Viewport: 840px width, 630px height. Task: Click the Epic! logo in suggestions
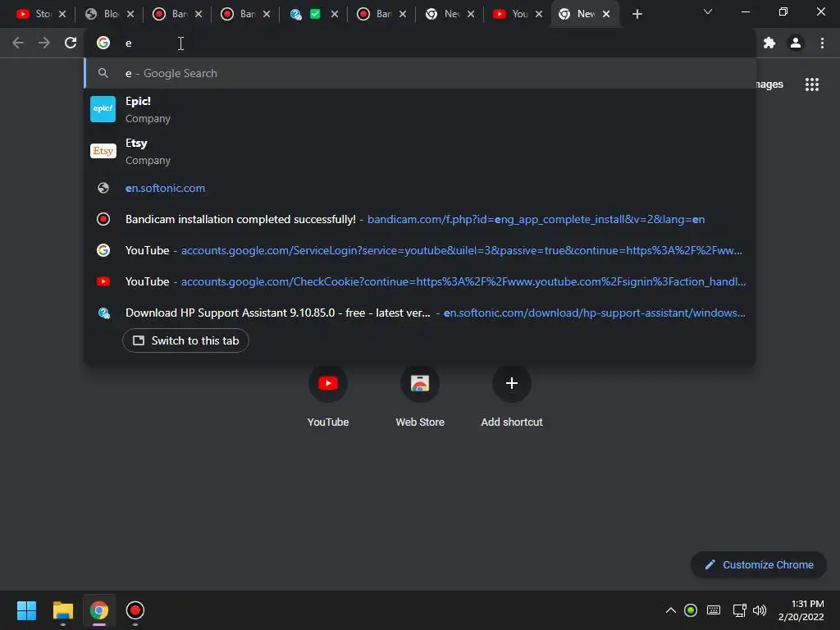[103, 109]
